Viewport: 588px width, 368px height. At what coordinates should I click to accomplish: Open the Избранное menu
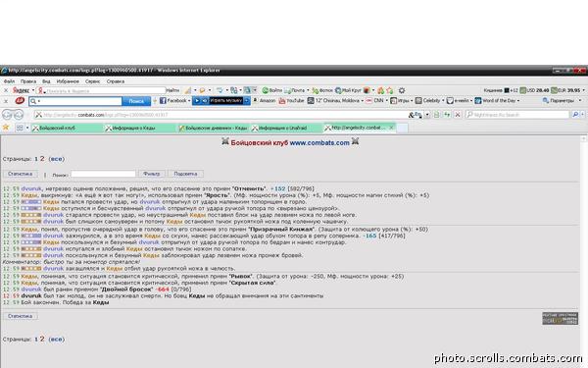pos(68,81)
